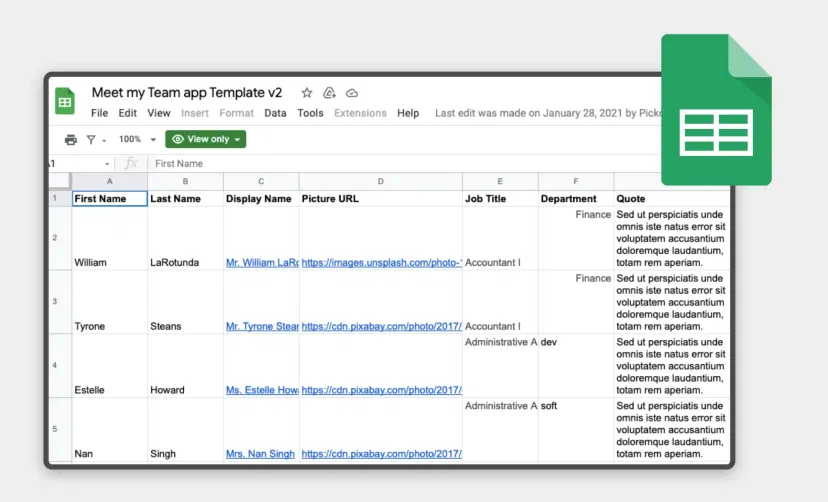The width and height of the screenshot is (828, 502).
Task: Open the Help menu
Action: pos(408,114)
